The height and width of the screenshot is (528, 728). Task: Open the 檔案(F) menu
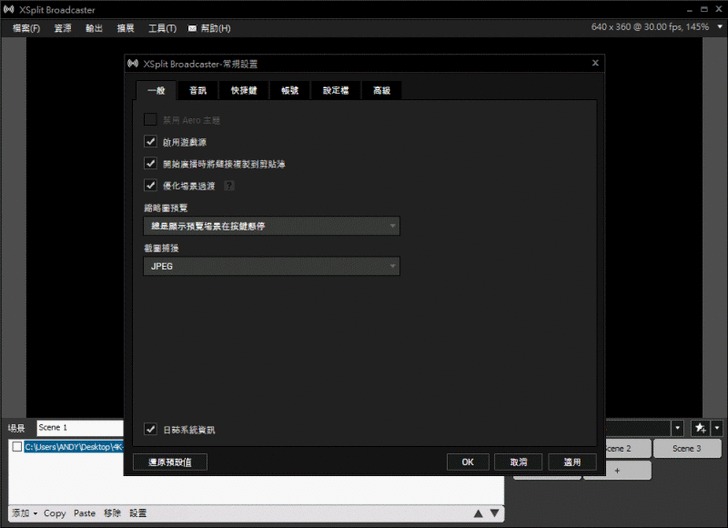tap(26, 28)
